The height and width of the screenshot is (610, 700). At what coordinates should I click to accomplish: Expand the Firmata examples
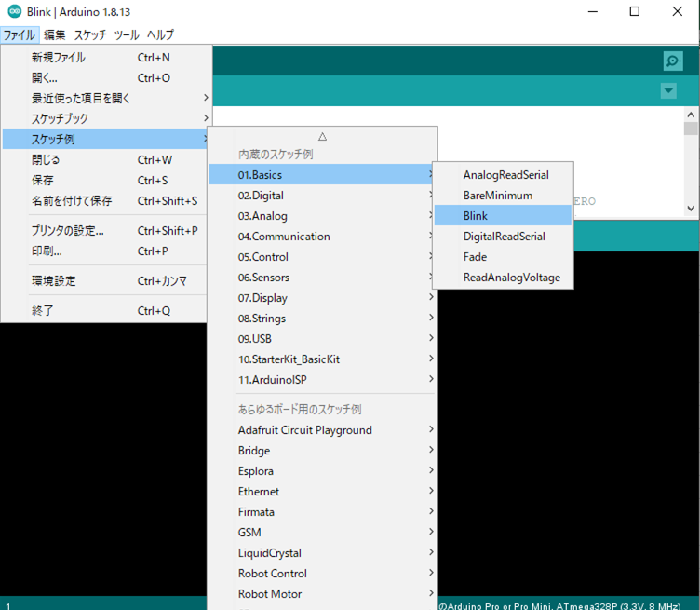[x=322, y=512]
